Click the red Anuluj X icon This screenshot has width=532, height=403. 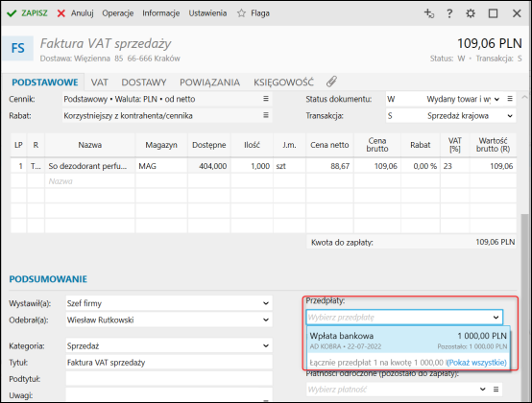[61, 13]
